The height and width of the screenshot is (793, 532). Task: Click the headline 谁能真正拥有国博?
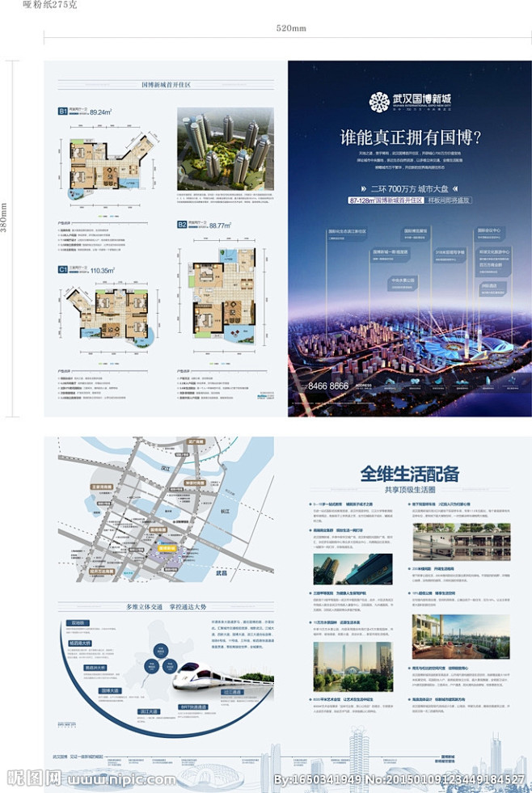point(410,137)
